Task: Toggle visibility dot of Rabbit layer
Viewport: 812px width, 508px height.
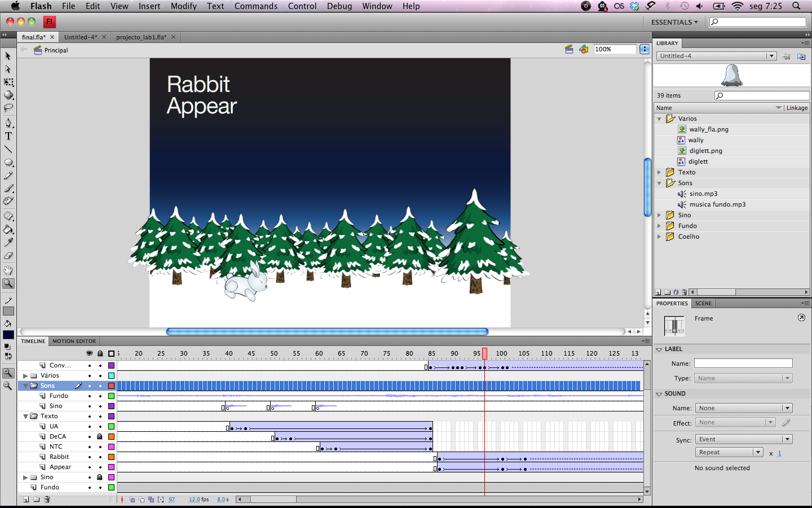Action: (89, 457)
